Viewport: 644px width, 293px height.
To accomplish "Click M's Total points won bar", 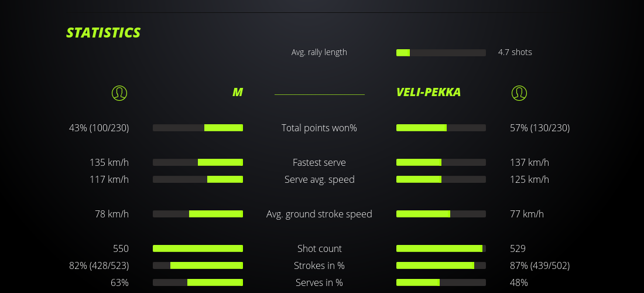I will (198, 128).
